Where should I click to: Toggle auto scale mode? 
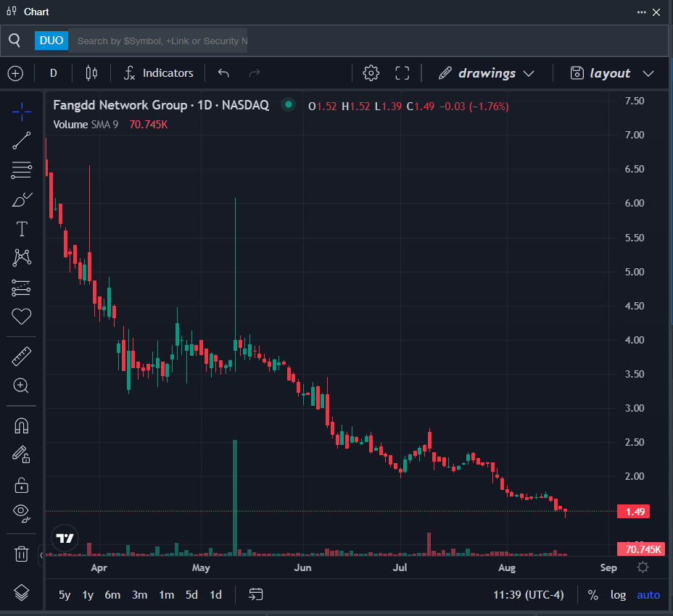coord(648,594)
